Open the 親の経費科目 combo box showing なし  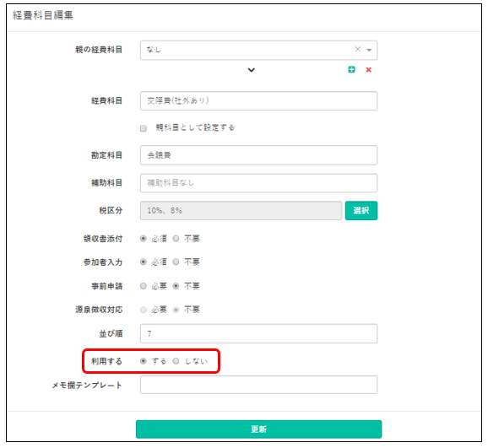tap(258, 50)
